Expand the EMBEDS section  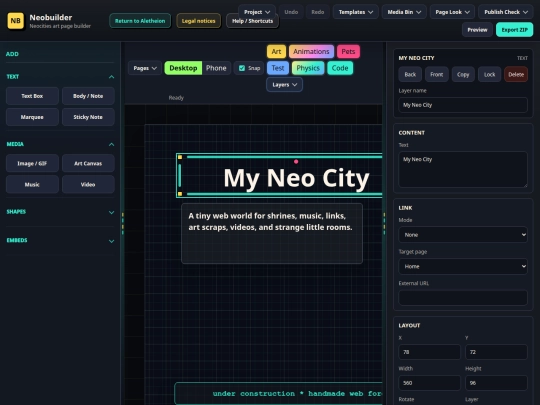pyautogui.click(x=60, y=240)
